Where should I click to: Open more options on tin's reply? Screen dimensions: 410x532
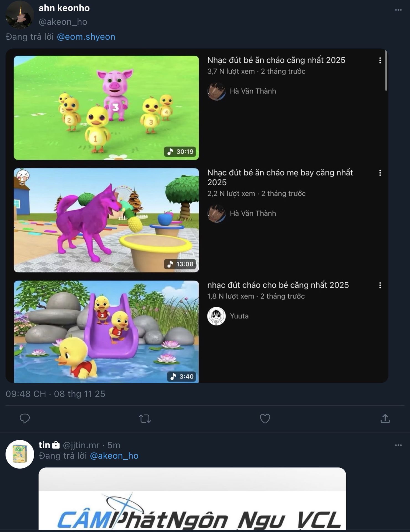(398, 445)
